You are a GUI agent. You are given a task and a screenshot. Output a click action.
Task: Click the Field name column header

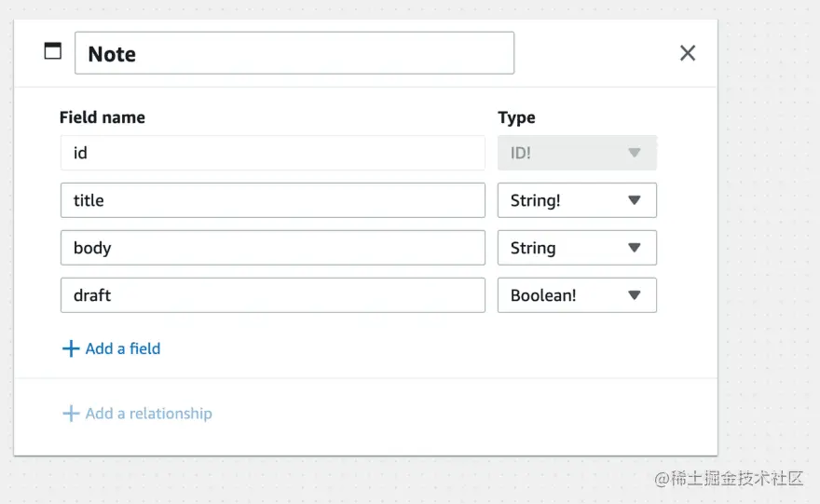[x=102, y=117]
